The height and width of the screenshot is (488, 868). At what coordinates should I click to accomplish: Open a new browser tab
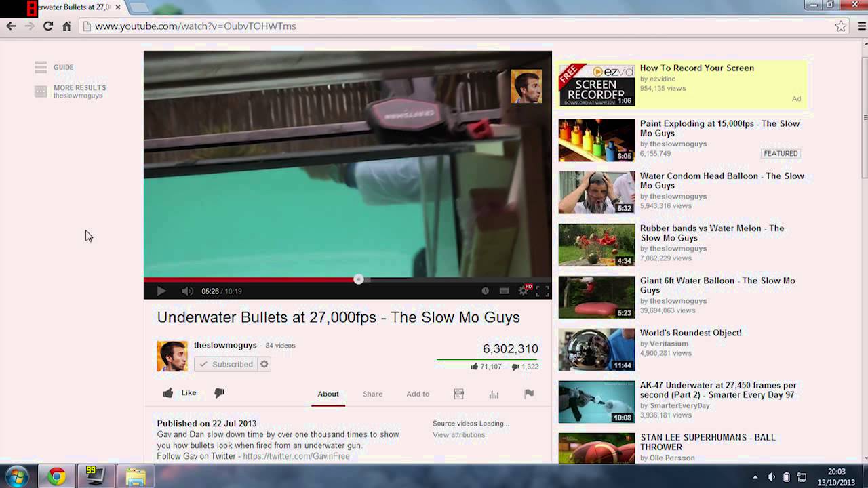[x=138, y=7]
